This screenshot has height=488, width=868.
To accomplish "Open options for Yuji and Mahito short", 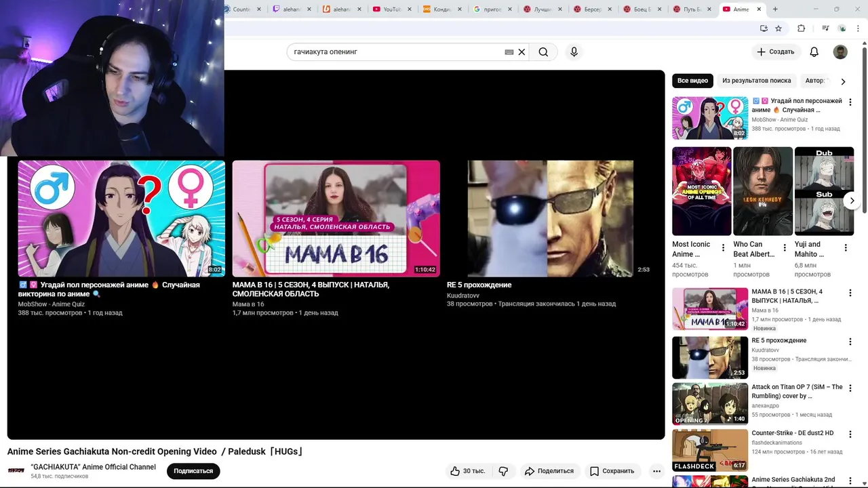I will (846, 248).
